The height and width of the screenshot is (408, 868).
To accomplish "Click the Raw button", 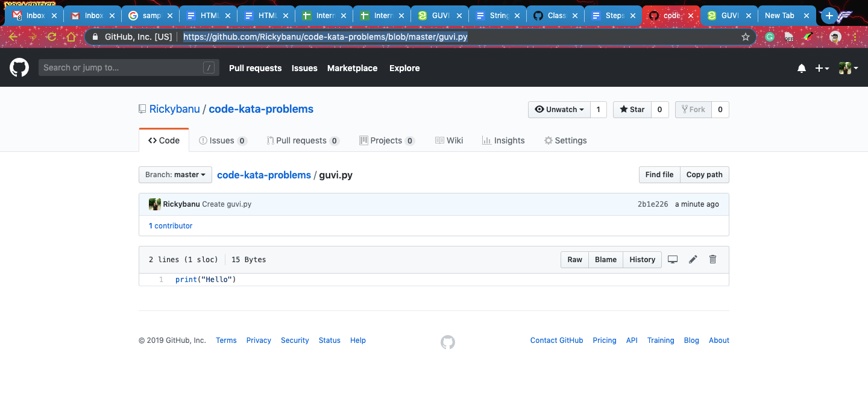I will point(574,259).
